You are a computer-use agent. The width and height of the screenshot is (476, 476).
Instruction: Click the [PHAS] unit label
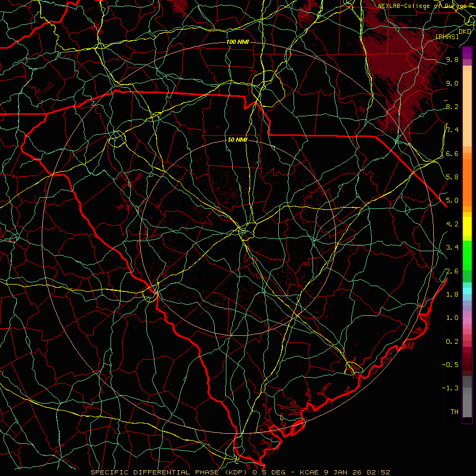pos(447,36)
